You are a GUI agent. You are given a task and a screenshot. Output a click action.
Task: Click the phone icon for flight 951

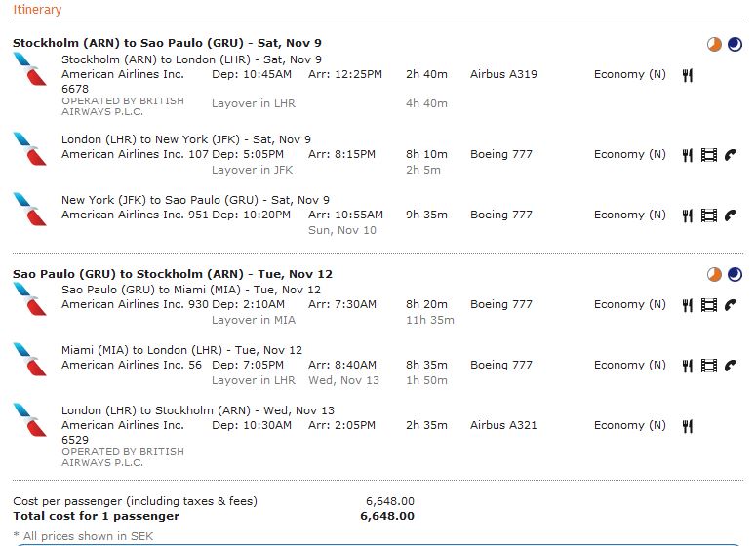pyautogui.click(x=730, y=215)
